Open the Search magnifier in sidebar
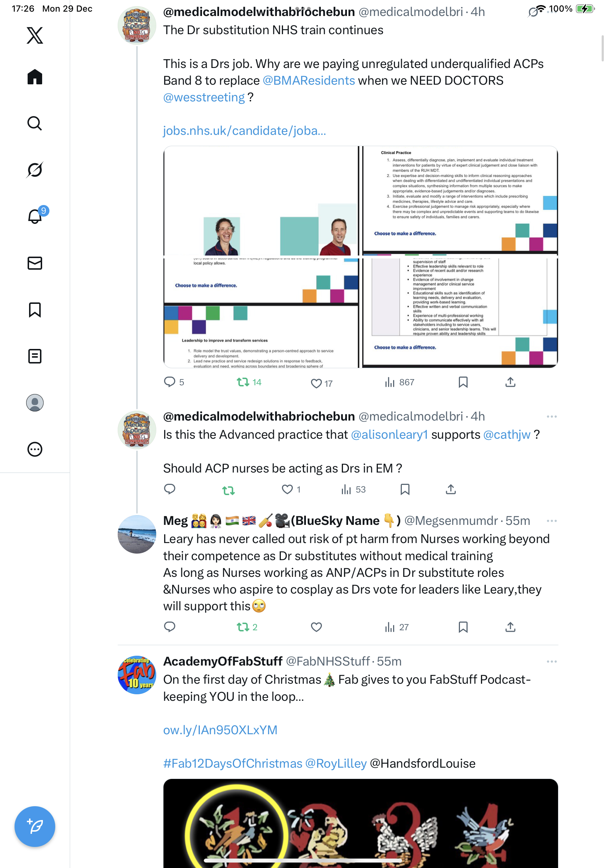 coord(35,123)
